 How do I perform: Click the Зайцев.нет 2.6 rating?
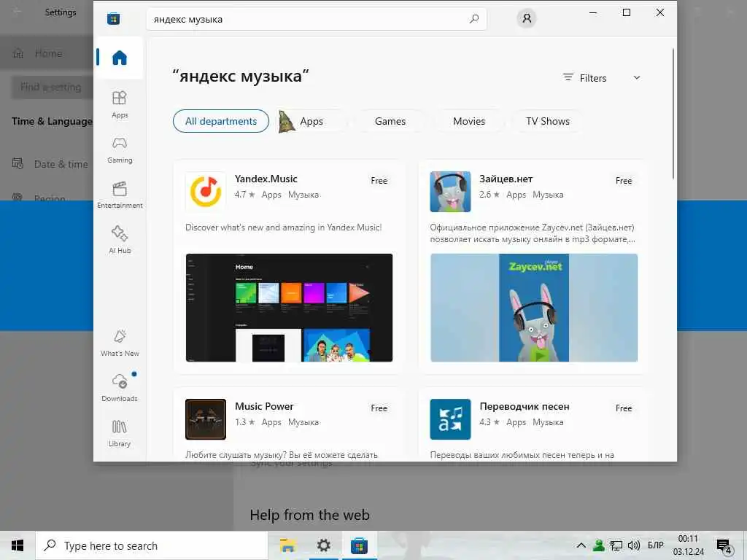(x=489, y=195)
